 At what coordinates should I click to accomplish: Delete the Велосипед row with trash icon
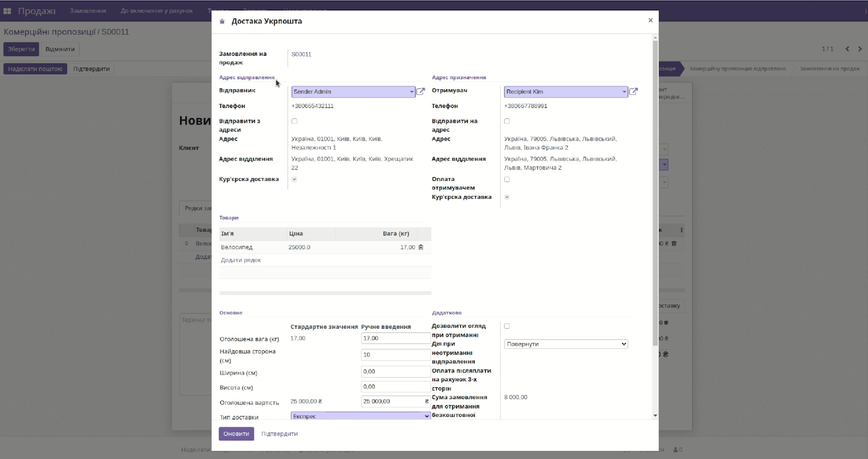click(x=421, y=247)
